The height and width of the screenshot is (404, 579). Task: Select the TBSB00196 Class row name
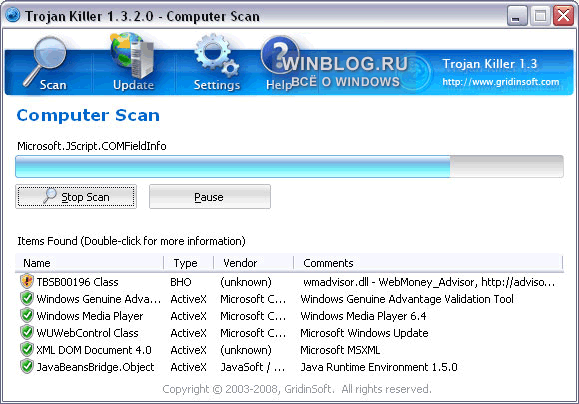77,282
